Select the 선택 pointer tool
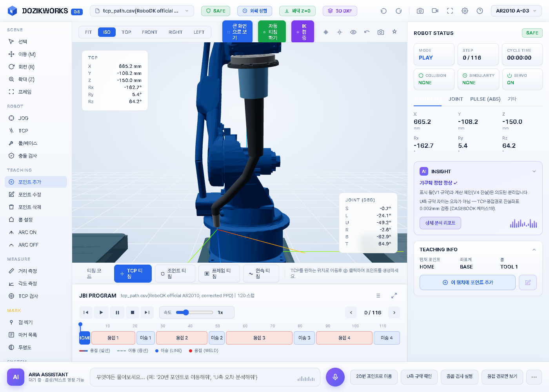Viewport: 549px width, 392px height. [x=36, y=42]
